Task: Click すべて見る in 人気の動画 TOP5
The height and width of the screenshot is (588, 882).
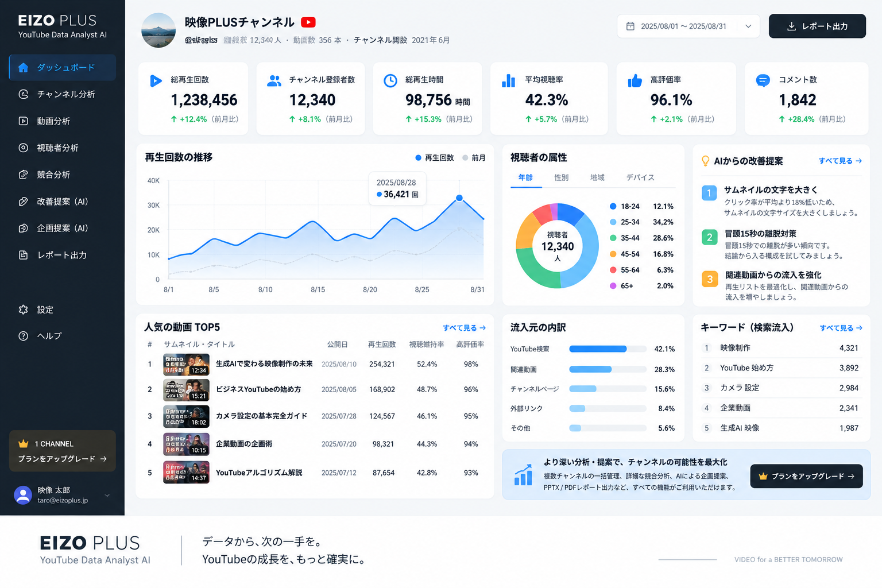Action: pyautogui.click(x=465, y=328)
